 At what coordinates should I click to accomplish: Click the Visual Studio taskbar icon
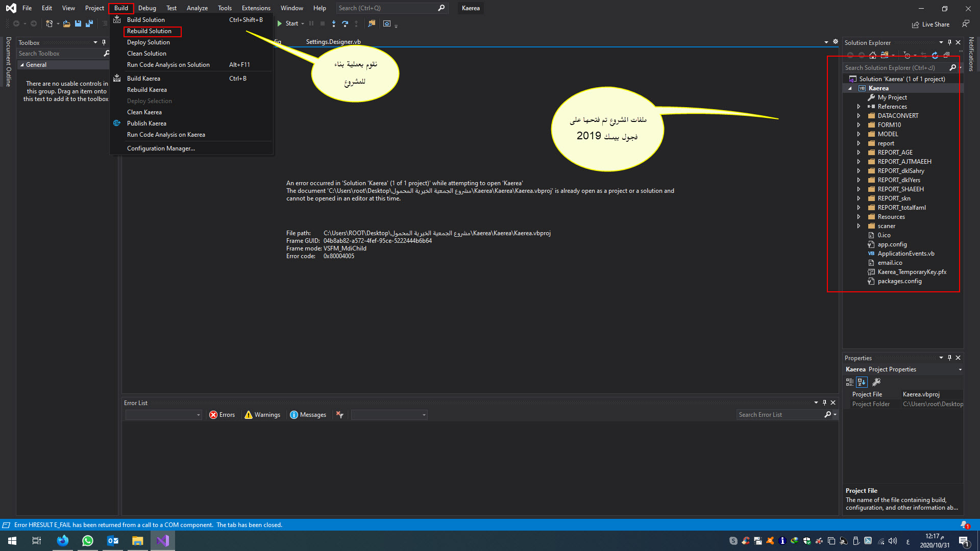pos(163,541)
